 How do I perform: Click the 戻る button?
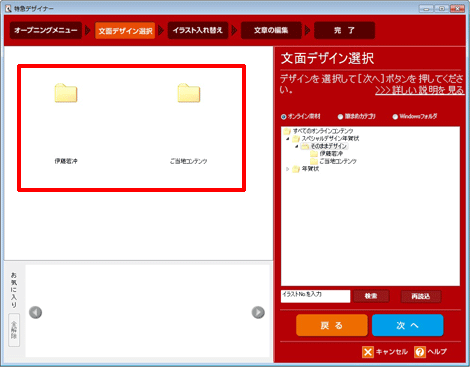332,325
